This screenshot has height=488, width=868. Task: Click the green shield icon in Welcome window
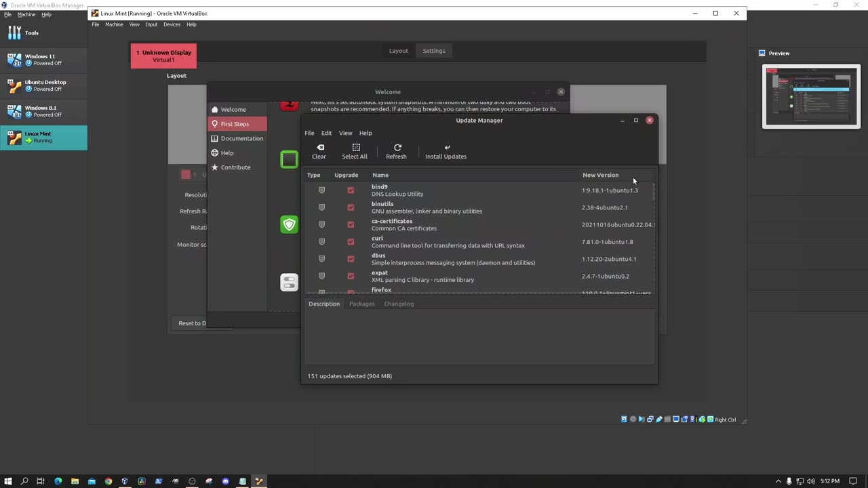point(290,224)
